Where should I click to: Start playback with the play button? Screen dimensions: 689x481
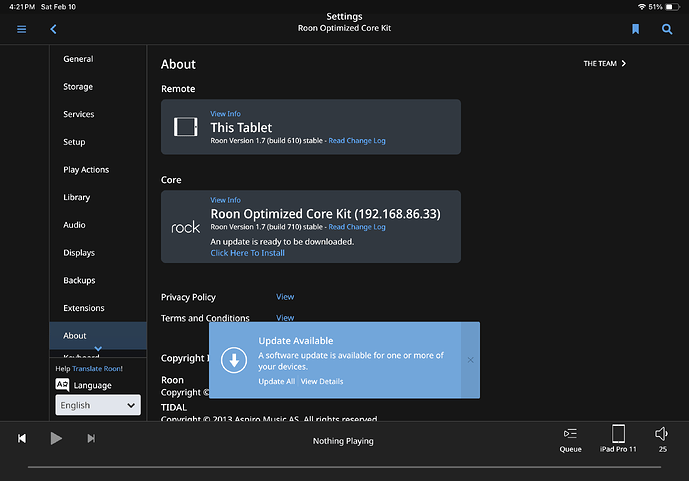click(x=56, y=438)
